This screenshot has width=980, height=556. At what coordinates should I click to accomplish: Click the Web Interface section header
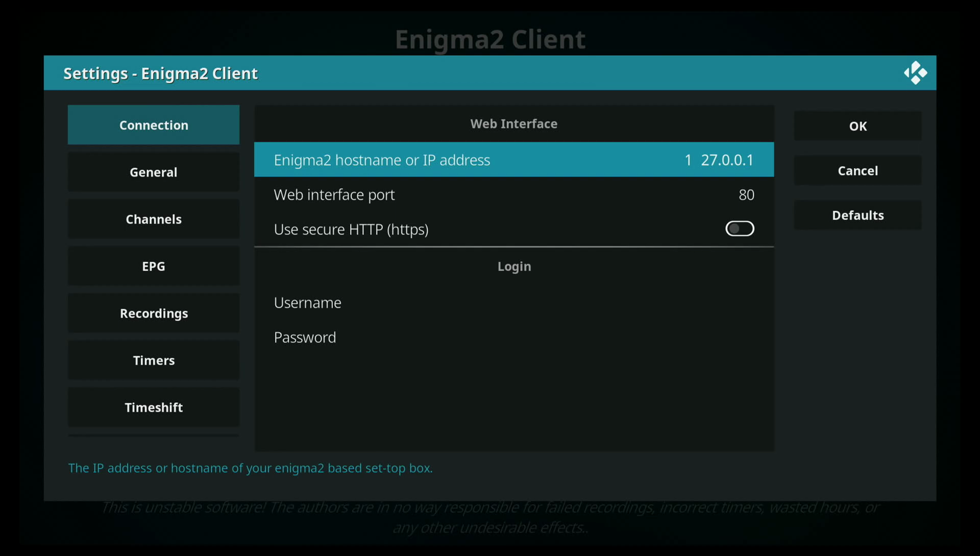tap(513, 124)
